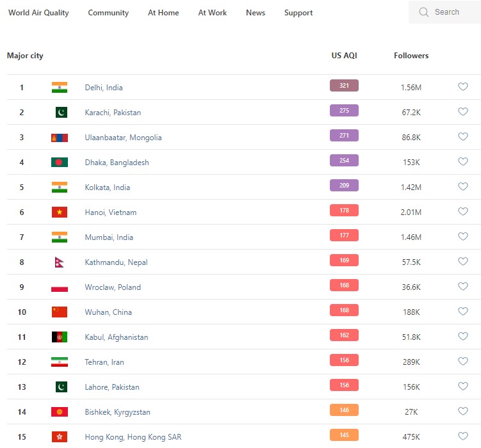Open the World Air Quality menu
Screen dimensions: 481x448
(x=38, y=13)
